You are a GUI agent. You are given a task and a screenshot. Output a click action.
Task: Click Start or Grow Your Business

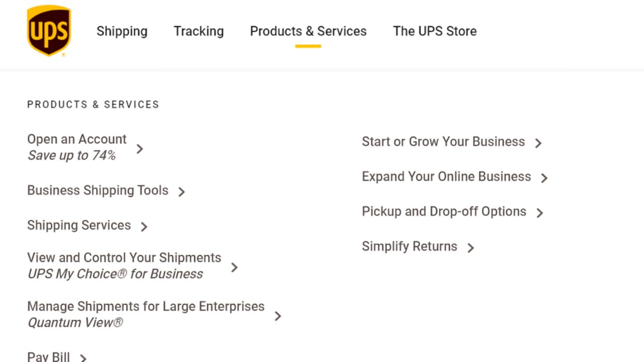pyautogui.click(x=443, y=142)
